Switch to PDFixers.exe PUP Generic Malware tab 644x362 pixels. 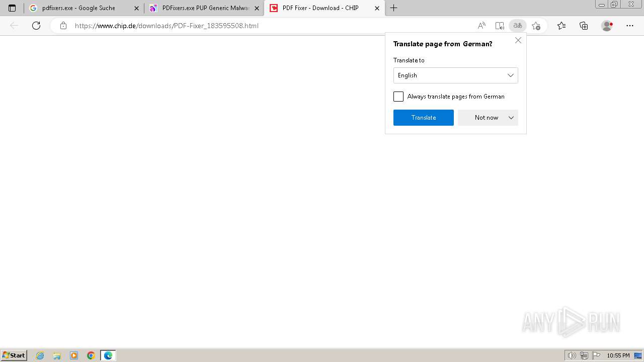[x=204, y=8]
